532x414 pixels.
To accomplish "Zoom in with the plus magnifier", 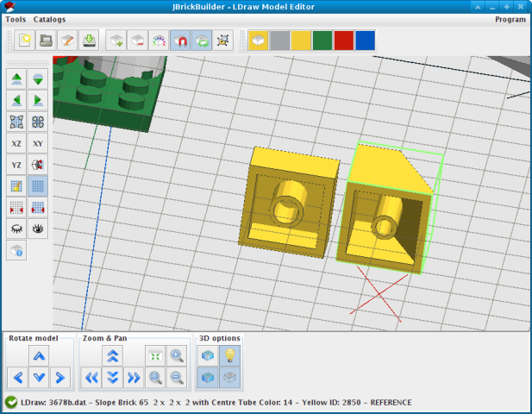I will (x=177, y=355).
